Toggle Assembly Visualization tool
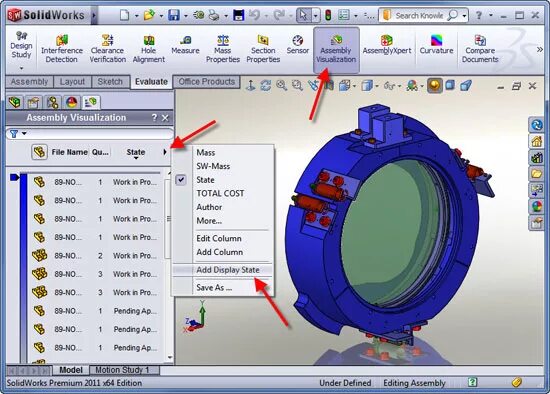The width and height of the screenshot is (550, 394). (336, 49)
